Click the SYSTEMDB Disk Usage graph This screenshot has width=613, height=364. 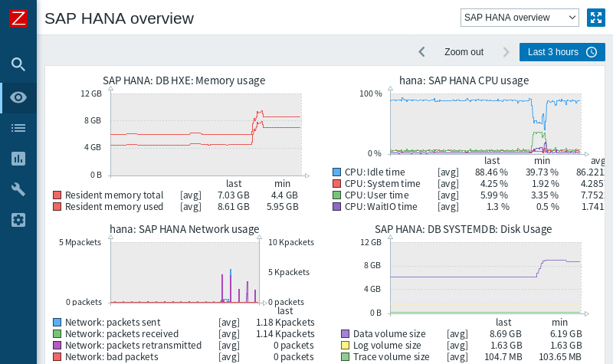click(x=486, y=277)
